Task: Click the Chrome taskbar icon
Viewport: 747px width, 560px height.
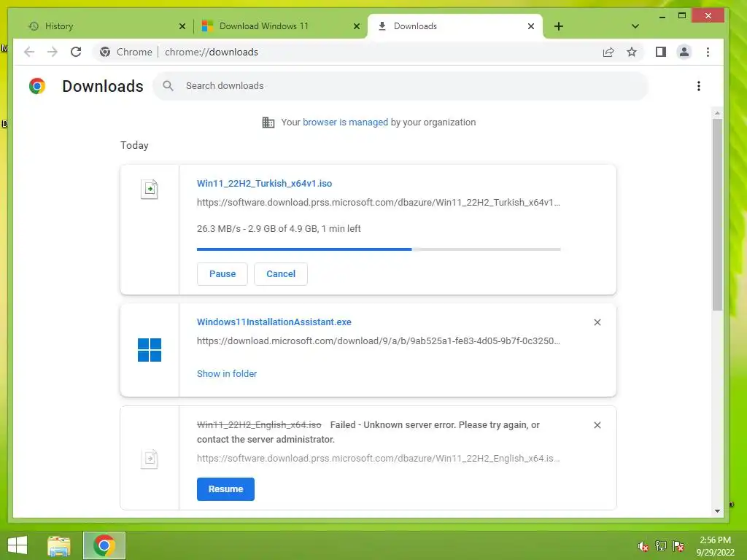Action: 104,545
